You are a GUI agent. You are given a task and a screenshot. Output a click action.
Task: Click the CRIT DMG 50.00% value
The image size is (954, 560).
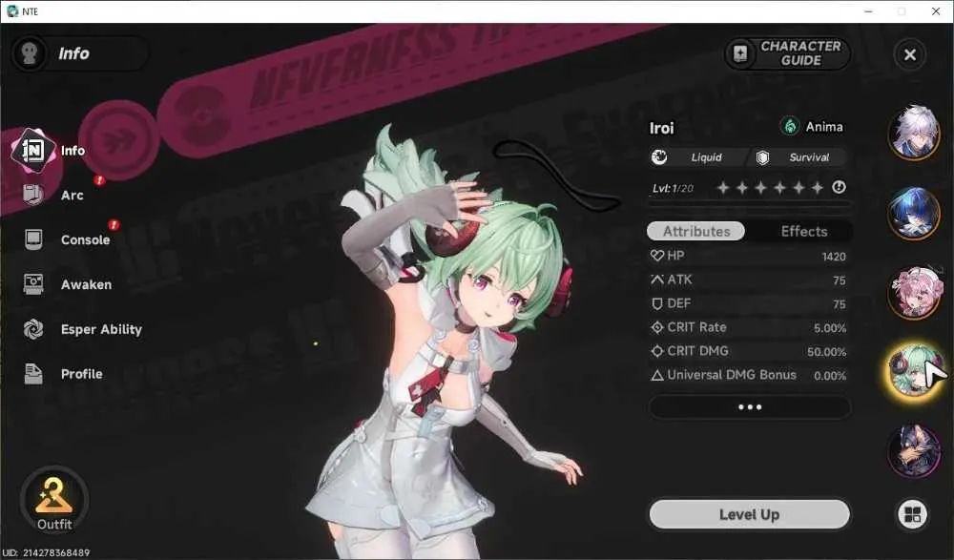coord(826,352)
